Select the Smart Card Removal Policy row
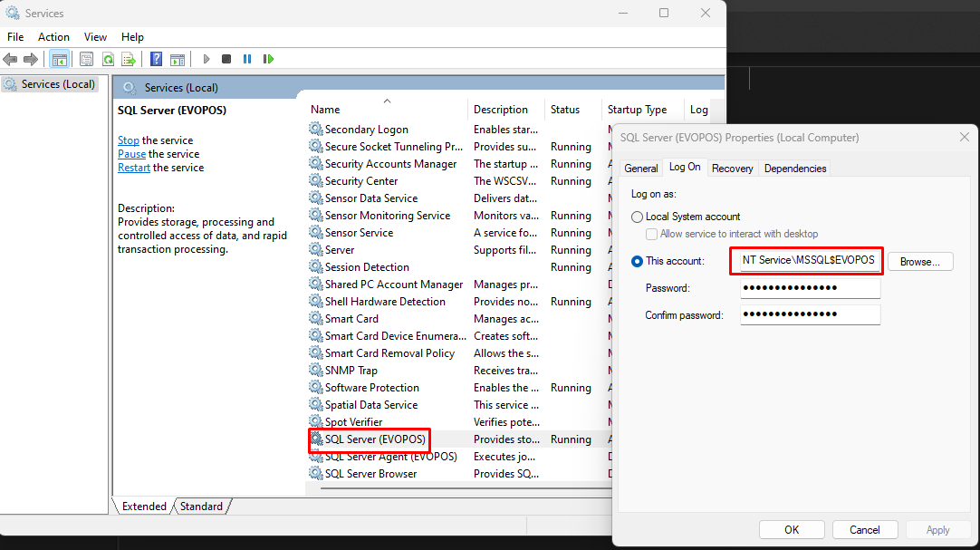 tap(459, 353)
